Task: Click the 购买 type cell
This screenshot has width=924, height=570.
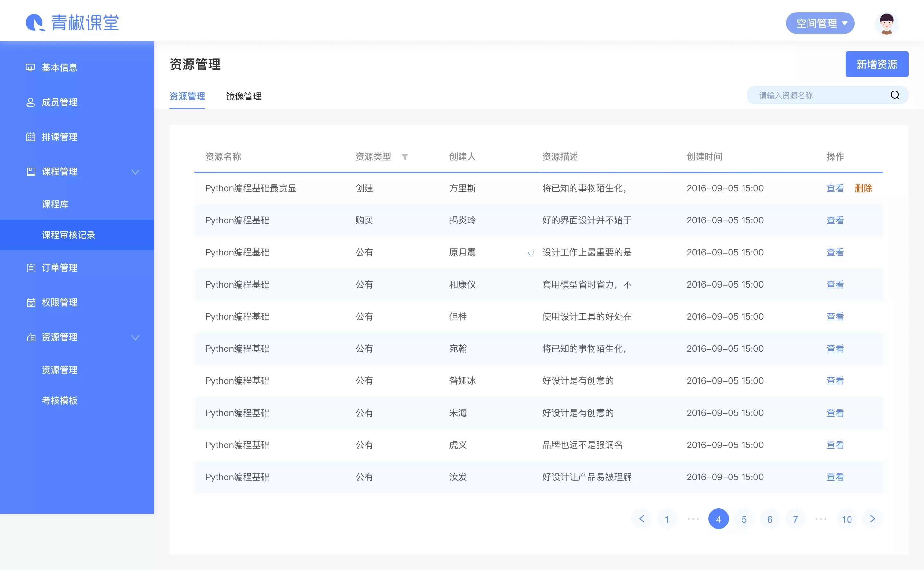Action: pyautogui.click(x=364, y=220)
